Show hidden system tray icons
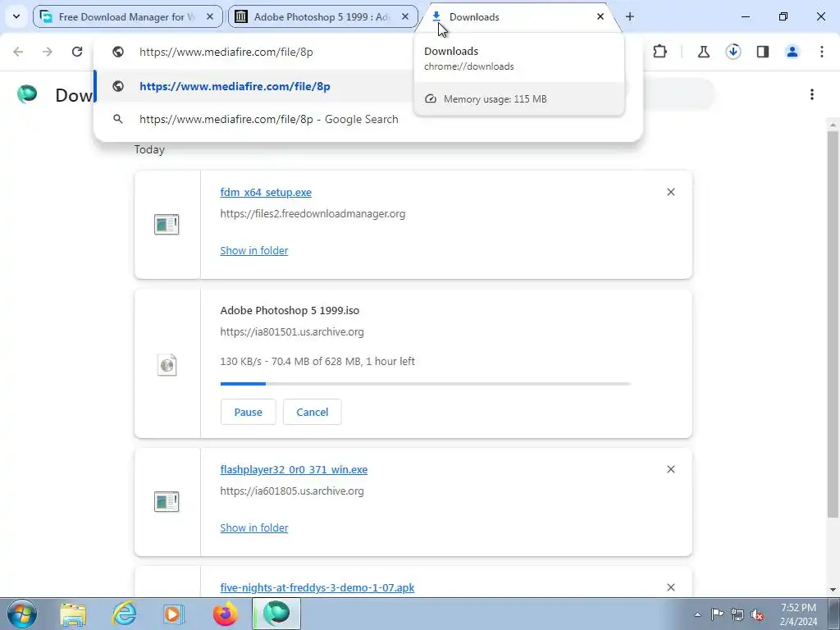The image size is (840, 630). (x=697, y=614)
